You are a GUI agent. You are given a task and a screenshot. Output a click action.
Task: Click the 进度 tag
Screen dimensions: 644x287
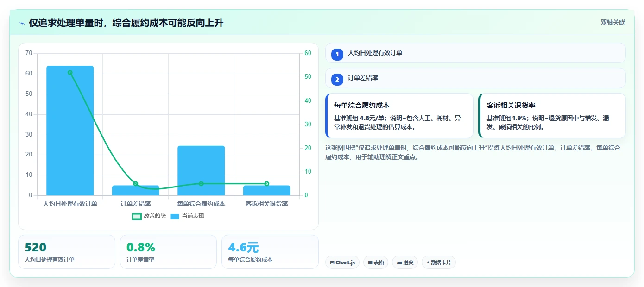pos(405,262)
